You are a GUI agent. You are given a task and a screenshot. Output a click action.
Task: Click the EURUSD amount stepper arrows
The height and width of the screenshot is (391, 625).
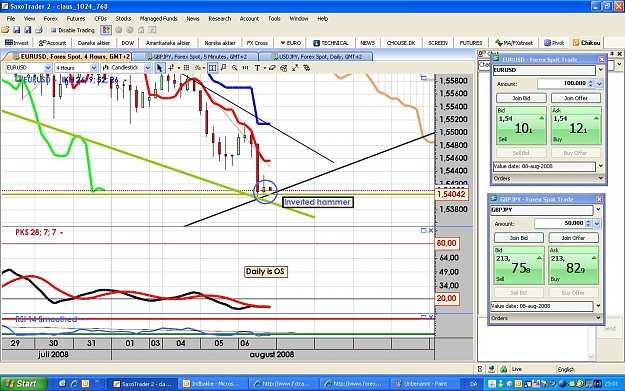tap(591, 83)
